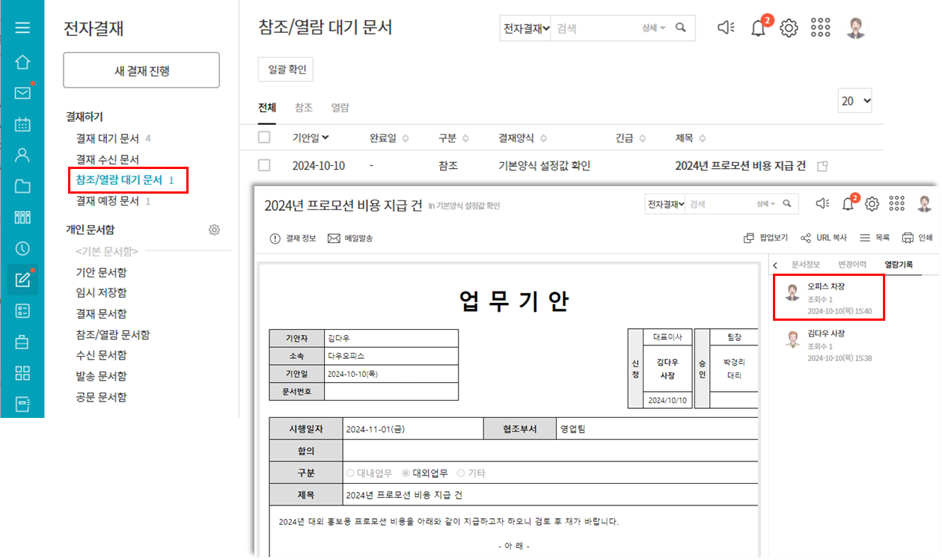Click the 메일발송 envelope icon
Image resolution: width=942 pixels, height=560 pixels.
pyautogui.click(x=334, y=238)
